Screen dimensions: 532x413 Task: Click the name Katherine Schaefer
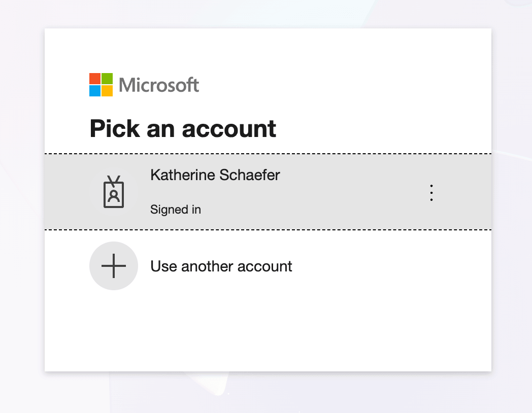pyautogui.click(x=215, y=175)
